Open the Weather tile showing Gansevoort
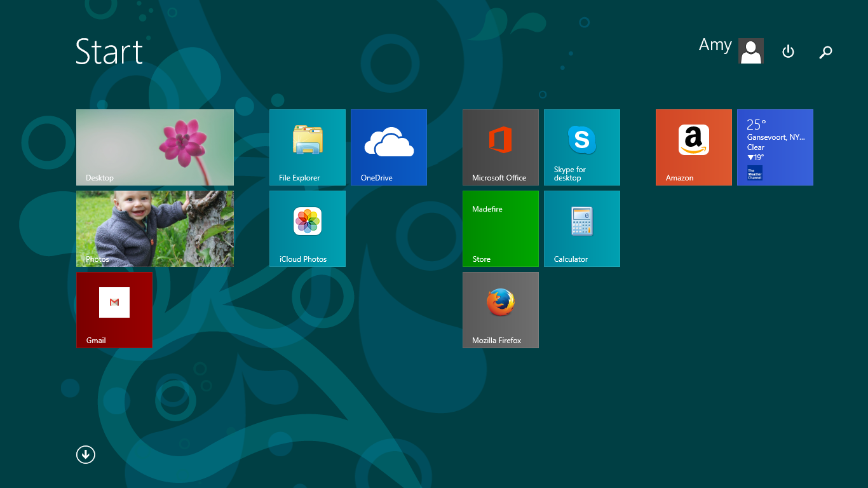The height and width of the screenshot is (488, 868). click(x=775, y=147)
